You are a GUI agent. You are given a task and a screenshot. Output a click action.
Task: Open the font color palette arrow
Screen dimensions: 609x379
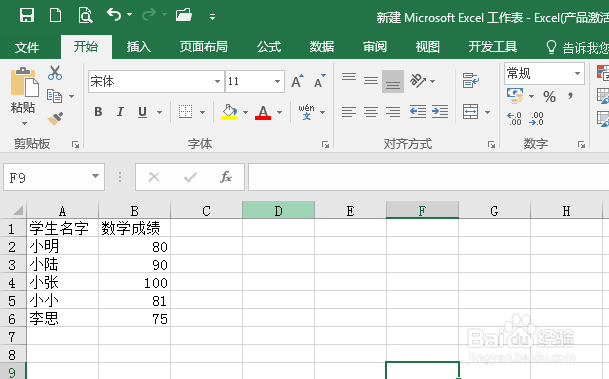tap(279, 112)
